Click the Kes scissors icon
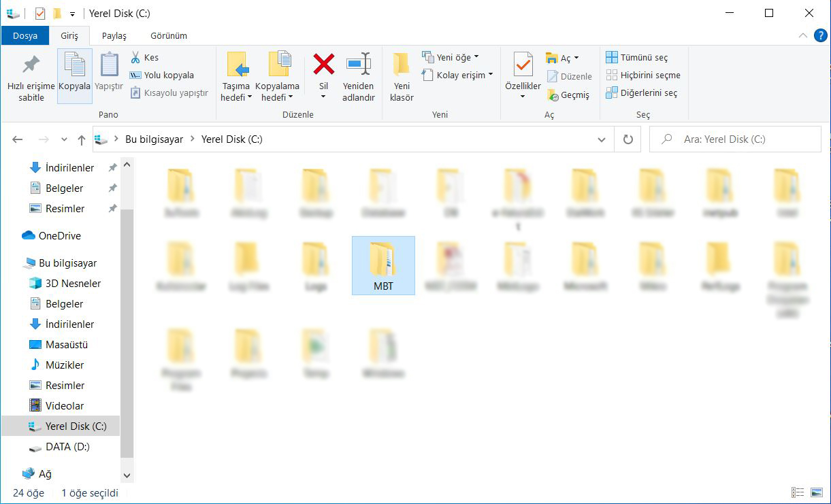Image resolution: width=831 pixels, height=504 pixels. [x=135, y=58]
